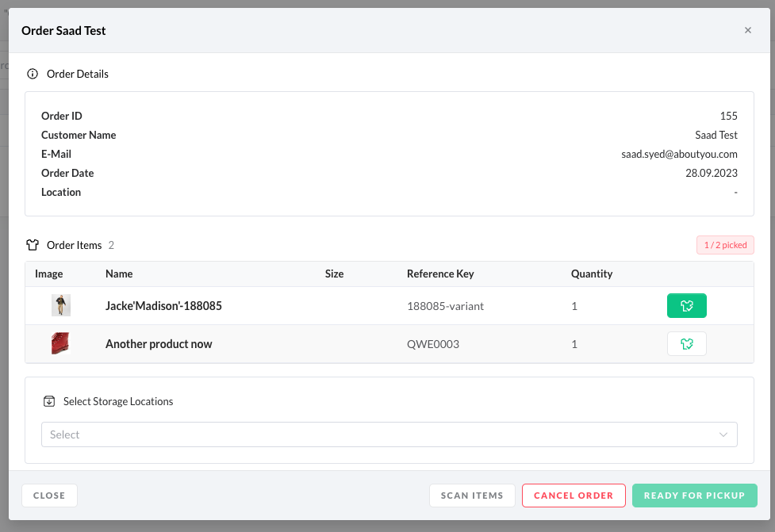This screenshot has width=775, height=532.
Task: Close the order dialog with the X icon
Action: (747, 30)
